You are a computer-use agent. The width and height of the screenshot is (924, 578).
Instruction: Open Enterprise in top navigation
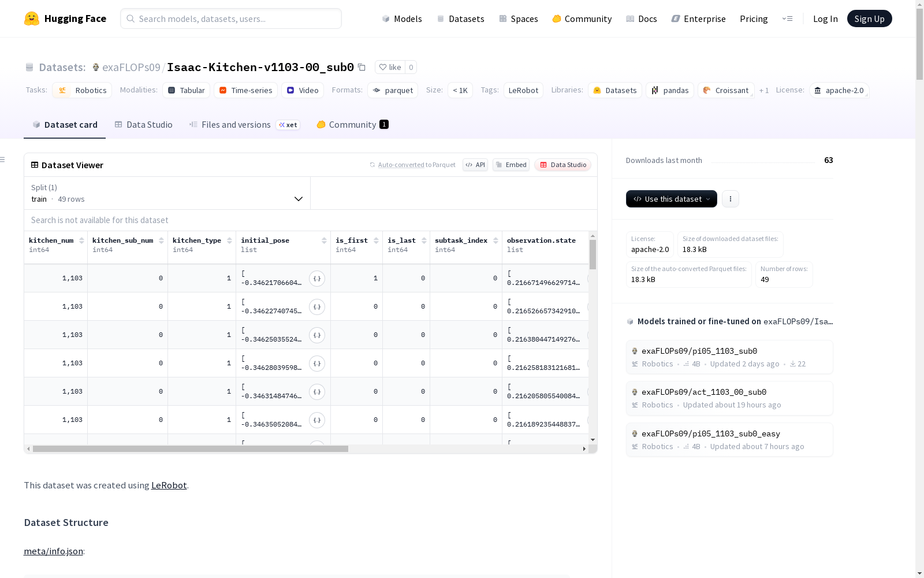point(698,18)
